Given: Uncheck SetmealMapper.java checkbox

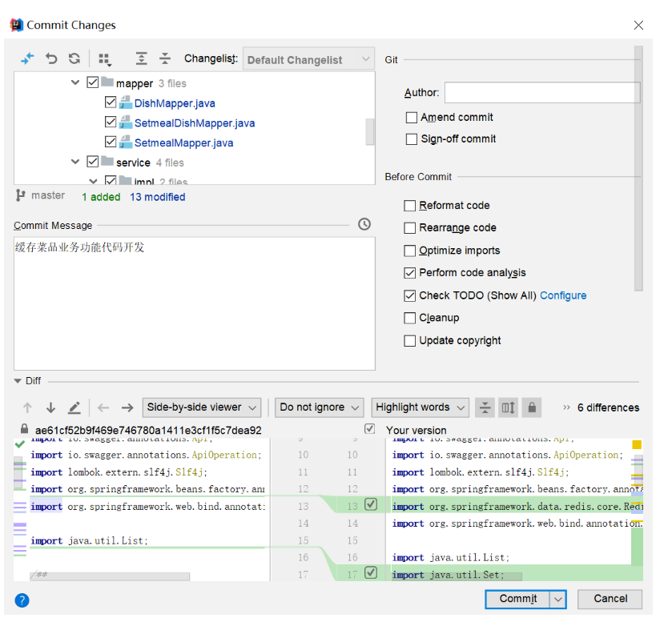Looking at the screenshot, I should click(111, 142).
